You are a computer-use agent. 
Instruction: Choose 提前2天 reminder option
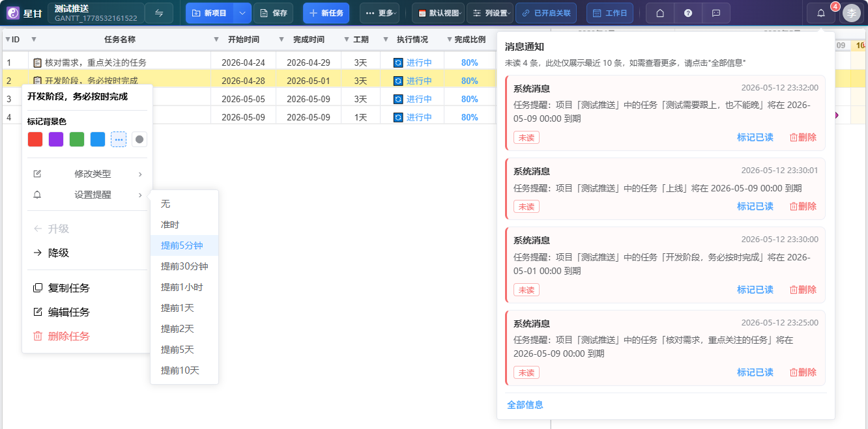184,329
